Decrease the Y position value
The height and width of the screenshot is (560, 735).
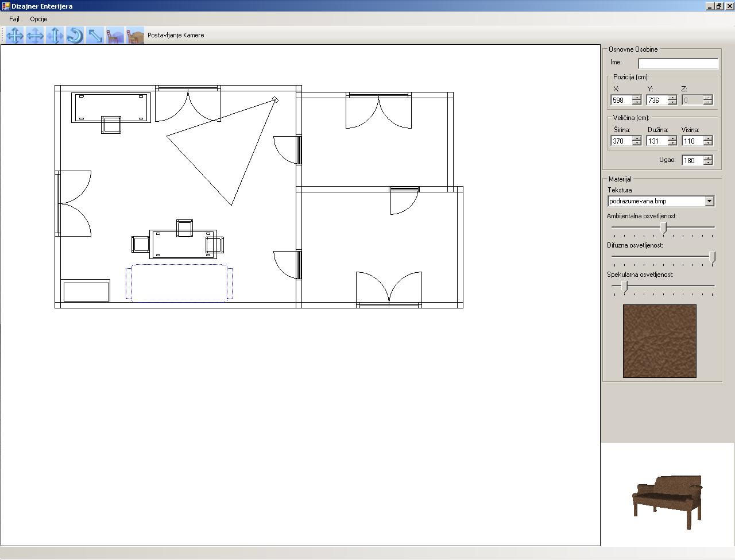click(672, 102)
